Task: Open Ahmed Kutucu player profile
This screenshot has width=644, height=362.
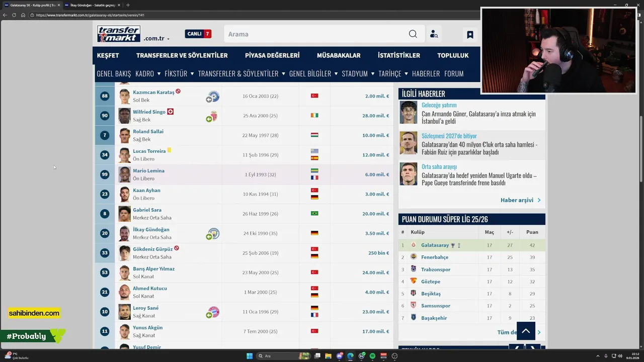Action: point(150,289)
